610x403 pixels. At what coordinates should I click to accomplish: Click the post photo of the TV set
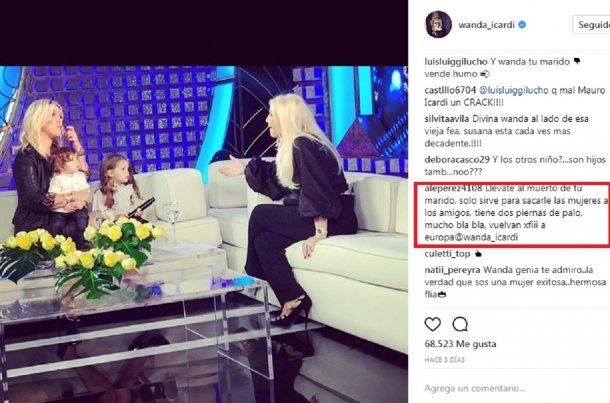[x=204, y=234]
